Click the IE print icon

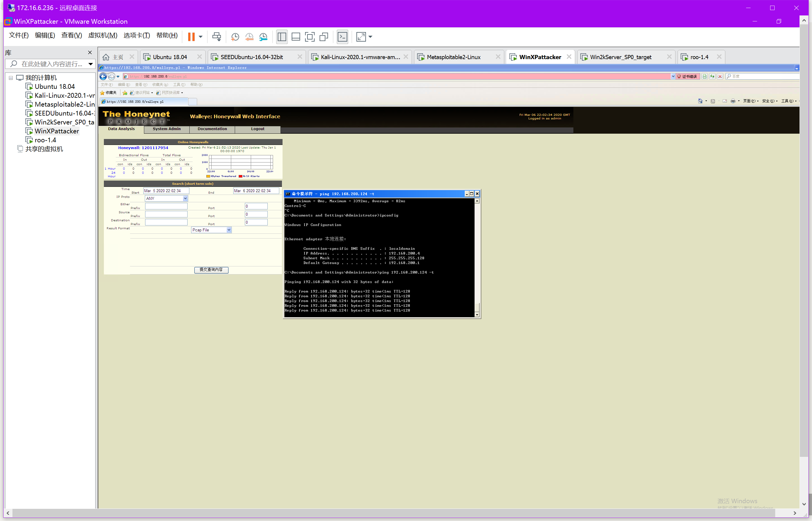(732, 101)
